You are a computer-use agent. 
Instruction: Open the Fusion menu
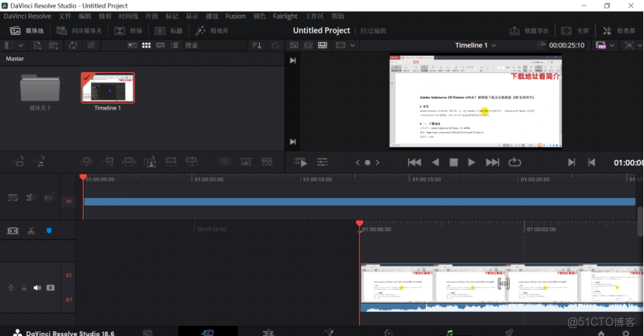pos(235,16)
